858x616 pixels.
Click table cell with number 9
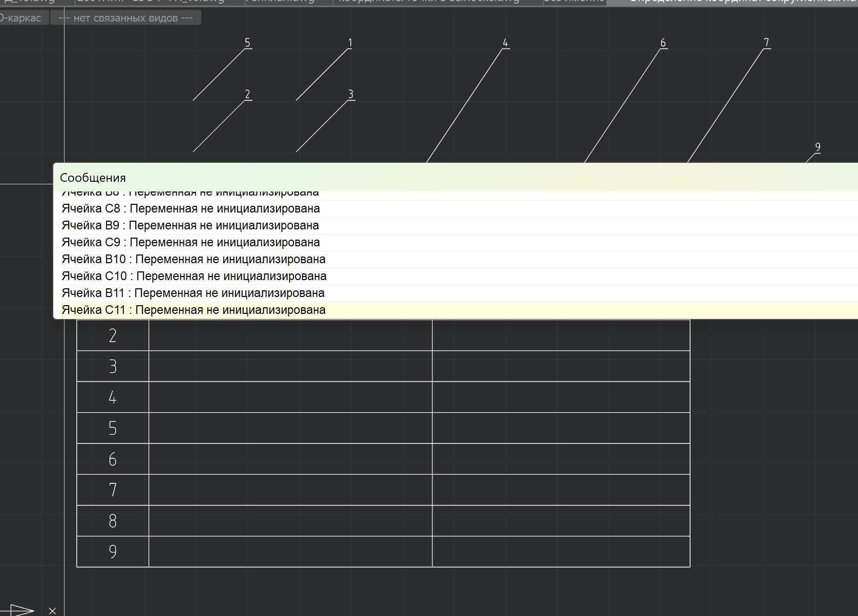pyautogui.click(x=113, y=552)
